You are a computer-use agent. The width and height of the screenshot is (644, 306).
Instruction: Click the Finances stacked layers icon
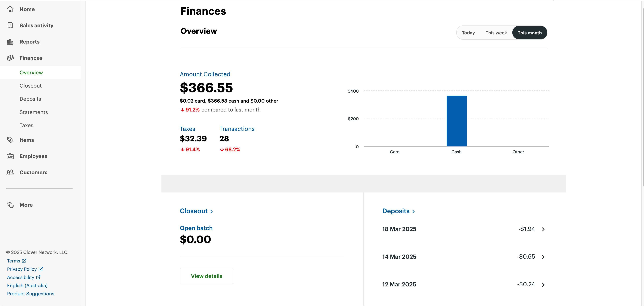(10, 58)
